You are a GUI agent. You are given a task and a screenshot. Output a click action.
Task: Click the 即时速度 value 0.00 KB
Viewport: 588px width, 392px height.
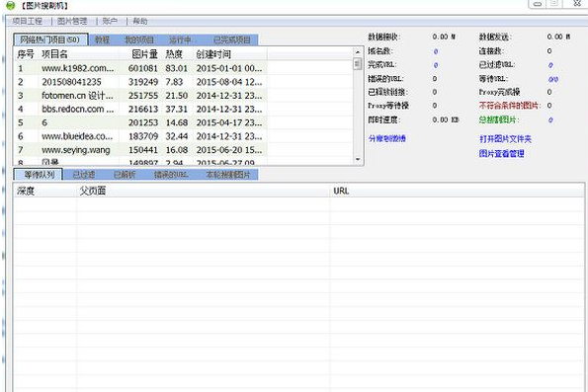pyautogui.click(x=446, y=119)
